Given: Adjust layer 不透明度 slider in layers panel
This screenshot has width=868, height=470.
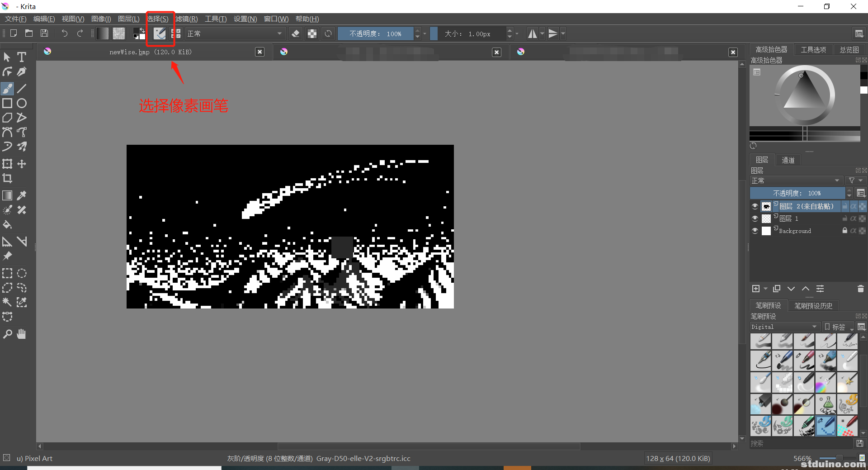Looking at the screenshot, I should click(797, 193).
